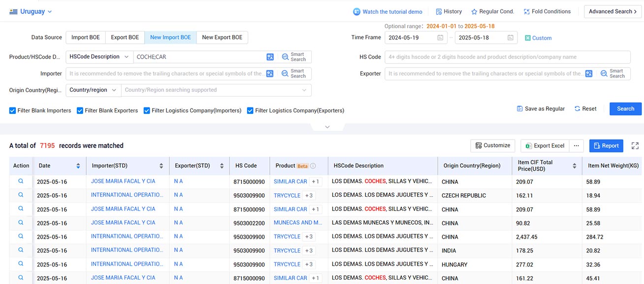Uncheck Filter Blank Importers
The image size is (644, 284).
[x=13, y=110]
